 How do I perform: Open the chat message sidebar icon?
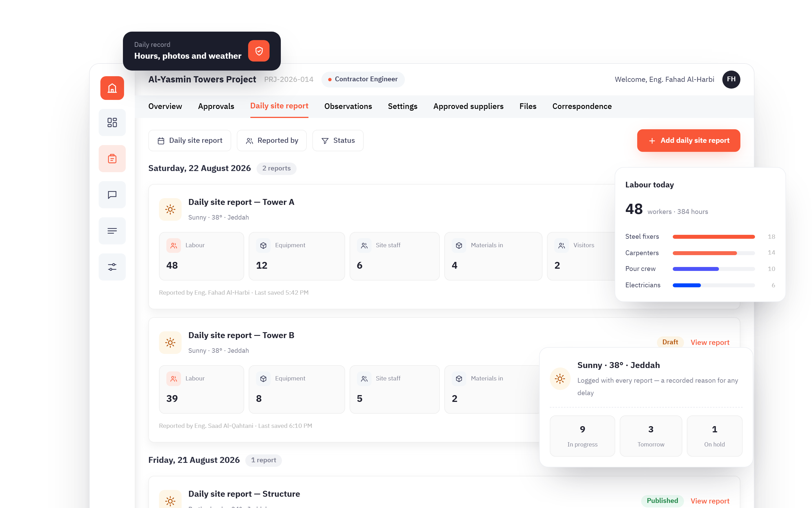(x=112, y=195)
